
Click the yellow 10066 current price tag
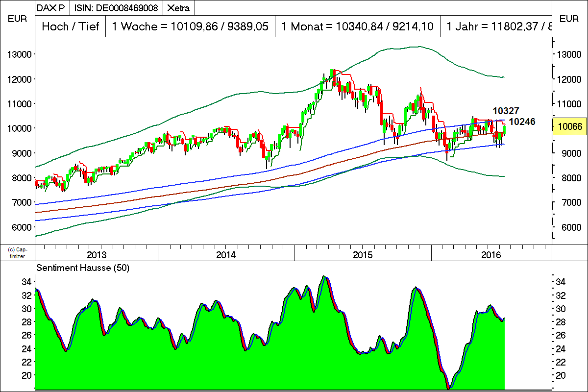tap(569, 127)
